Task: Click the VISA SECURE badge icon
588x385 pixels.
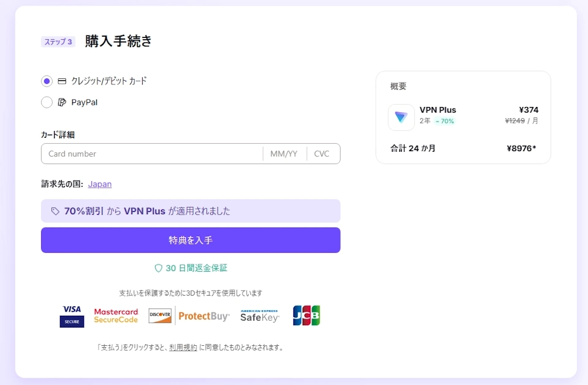Action: (x=72, y=315)
